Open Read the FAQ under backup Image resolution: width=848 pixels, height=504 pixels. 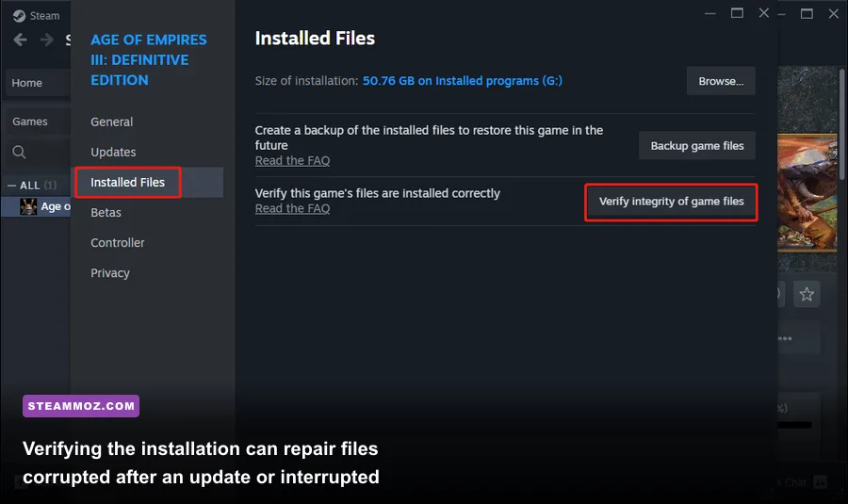coord(293,160)
